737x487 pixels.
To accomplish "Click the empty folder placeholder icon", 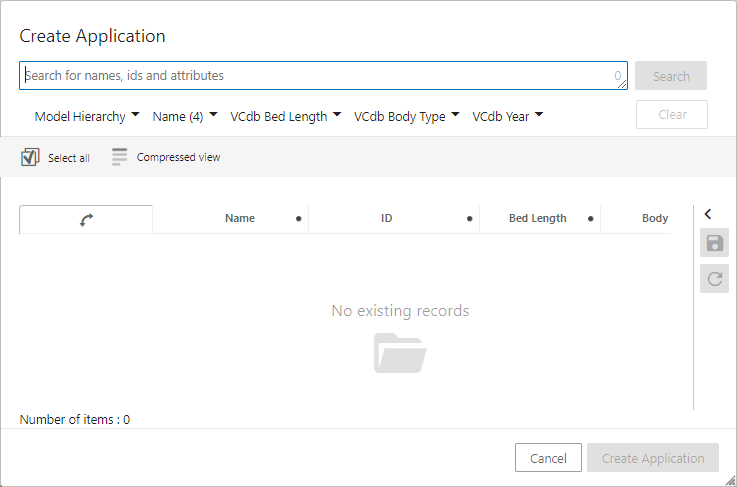I will pyautogui.click(x=400, y=353).
